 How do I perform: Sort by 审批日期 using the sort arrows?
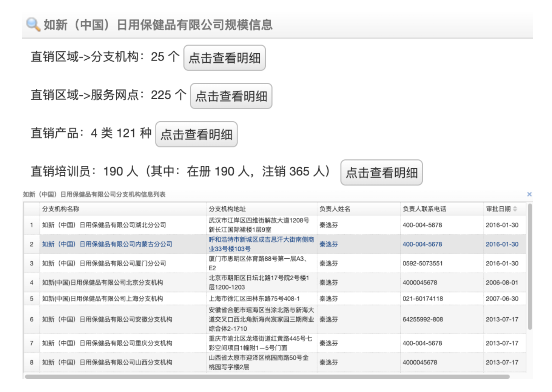515,209
